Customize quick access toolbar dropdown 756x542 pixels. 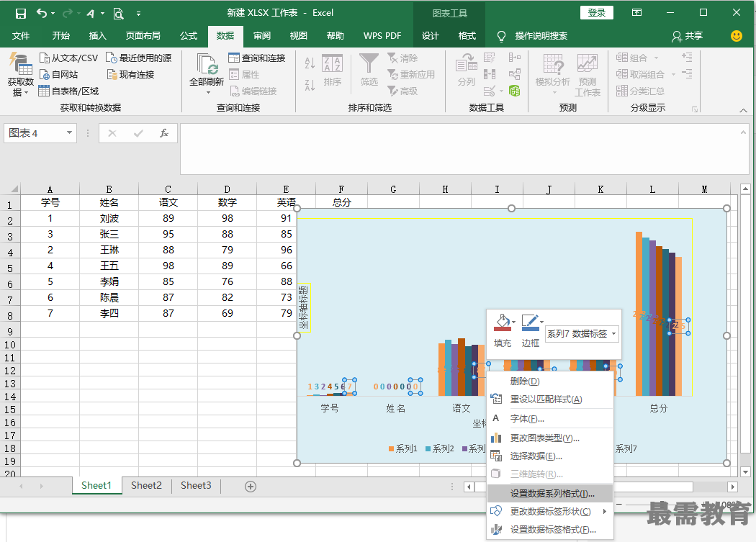tap(138, 14)
